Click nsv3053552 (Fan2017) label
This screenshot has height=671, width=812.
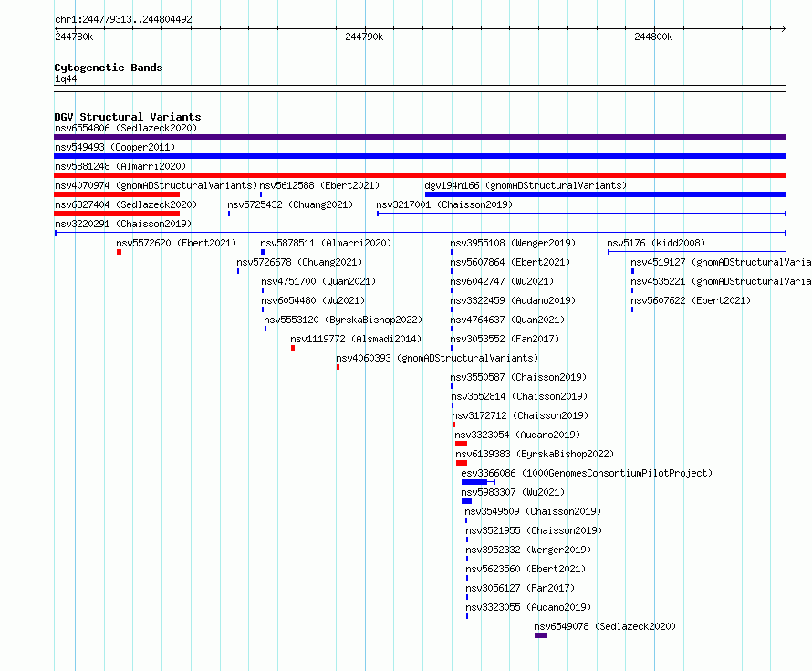pyautogui.click(x=505, y=339)
